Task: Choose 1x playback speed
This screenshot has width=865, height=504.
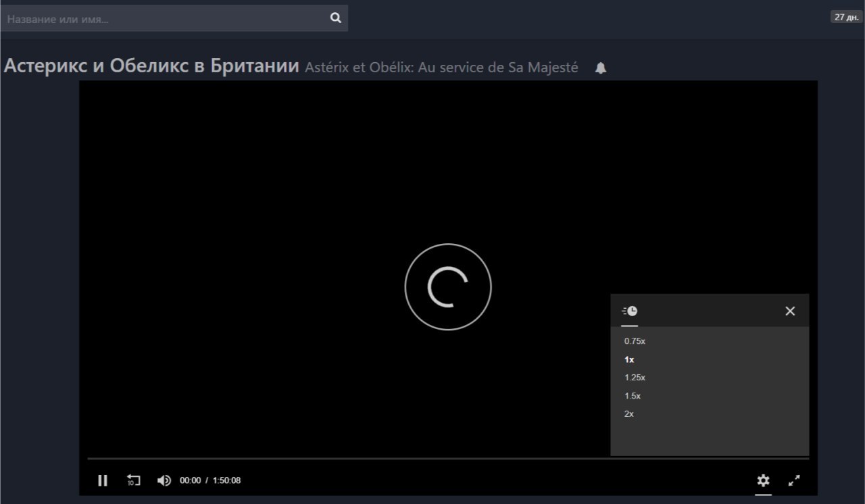Action: click(x=629, y=359)
